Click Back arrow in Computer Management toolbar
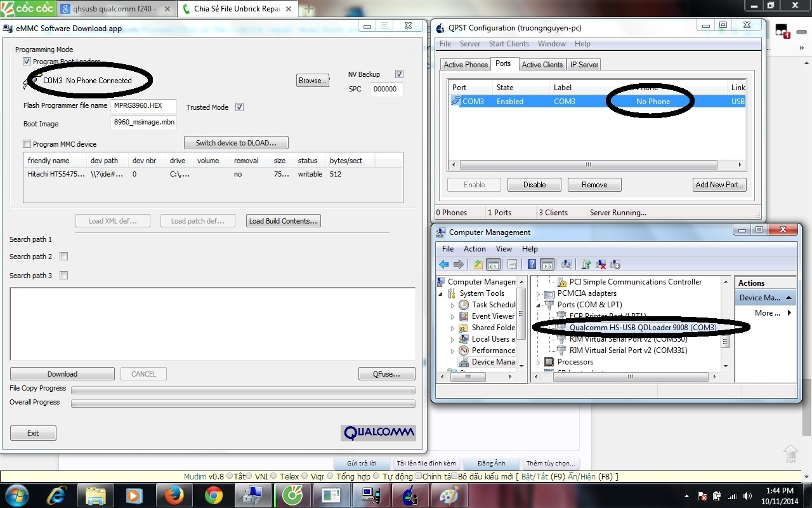The height and width of the screenshot is (508, 812). [x=444, y=265]
